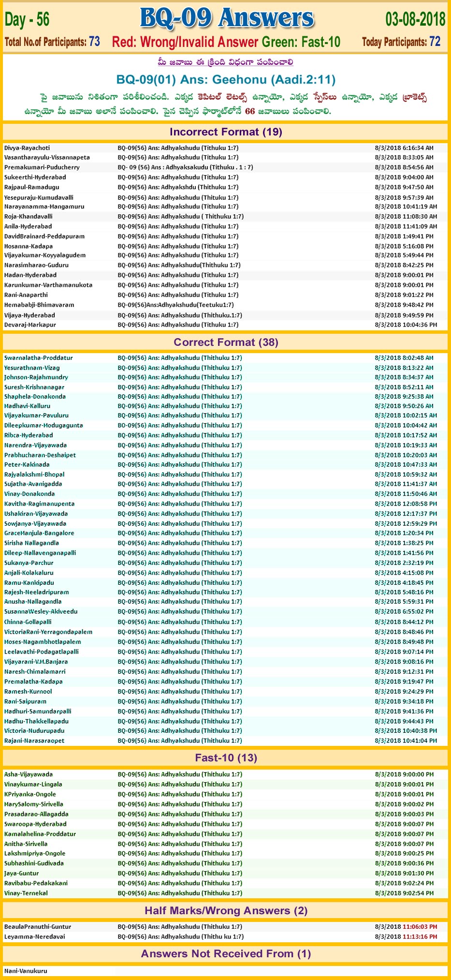The width and height of the screenshot is (451, 980).
Task: Click the name Dileepkumar-Modugagunta
Action: tap(44, 425)
